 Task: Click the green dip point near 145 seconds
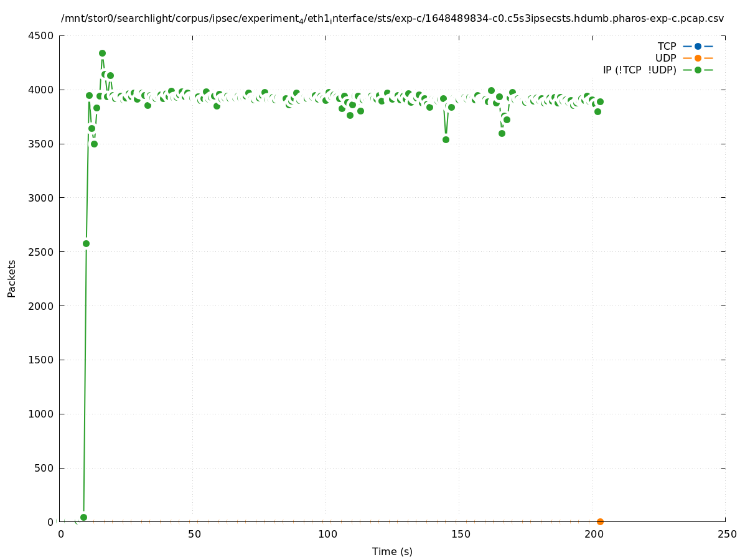click(446, 139)
